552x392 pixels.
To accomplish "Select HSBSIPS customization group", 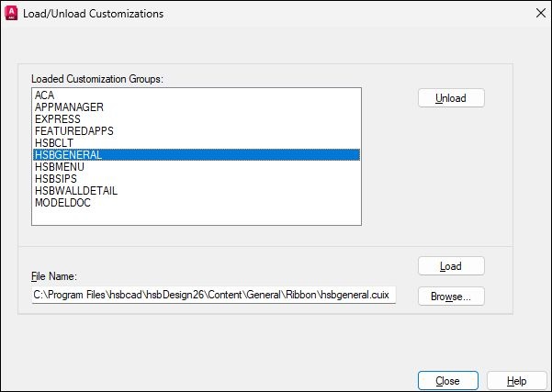I will tap(197, 179).
